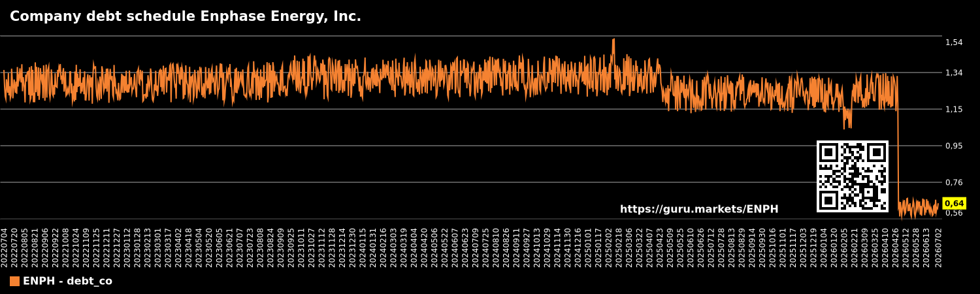Click x-axis date label 20230707
980x294 pixels.
240,248
